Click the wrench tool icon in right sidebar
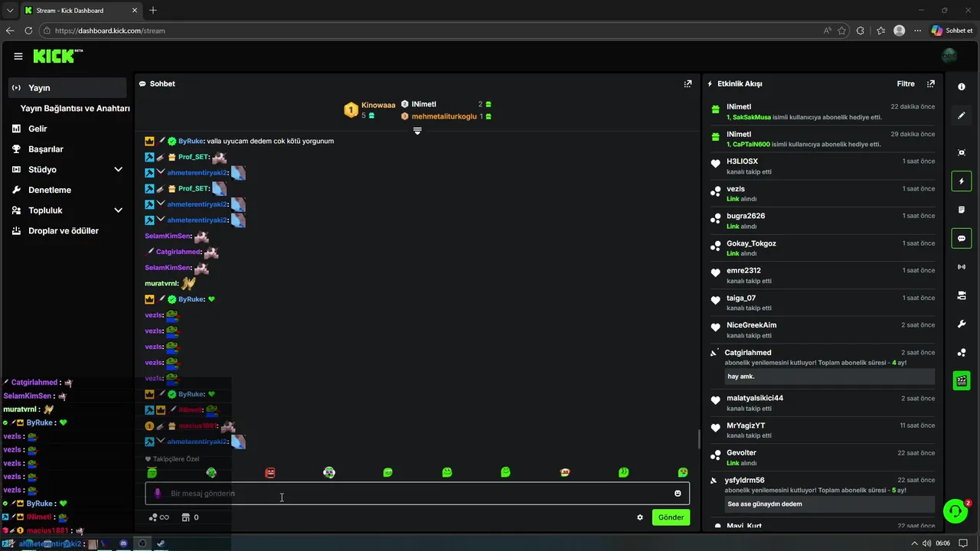 click(x=962, y=324)
